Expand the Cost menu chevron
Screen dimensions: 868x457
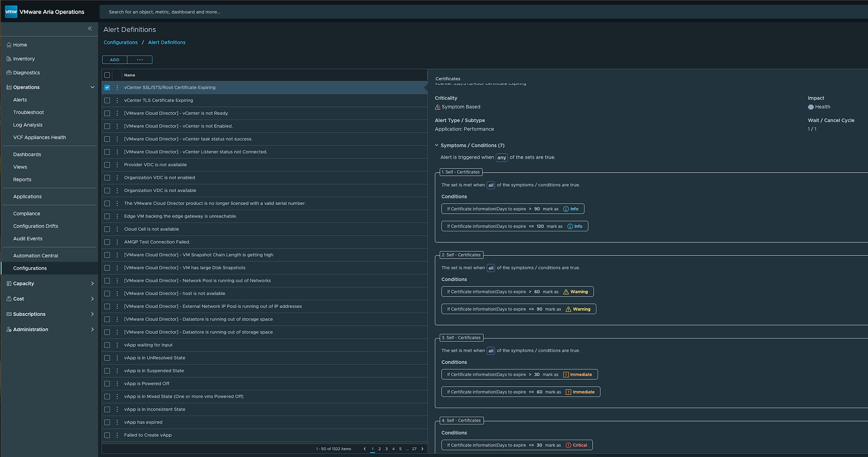pos(92,299)
